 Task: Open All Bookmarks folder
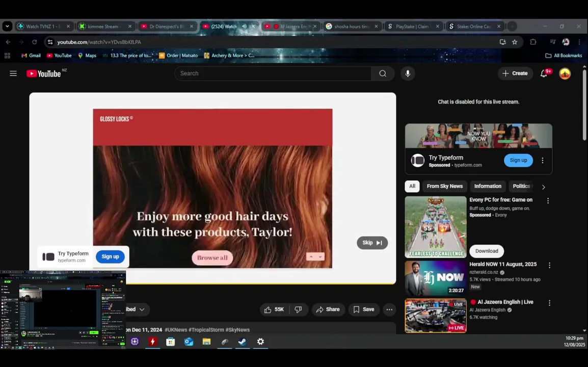click(x=564, y=56)
